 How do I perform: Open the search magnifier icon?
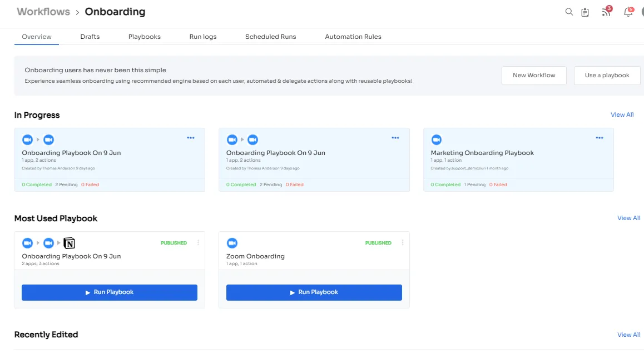pyautogui.click(x=569, y=12)
